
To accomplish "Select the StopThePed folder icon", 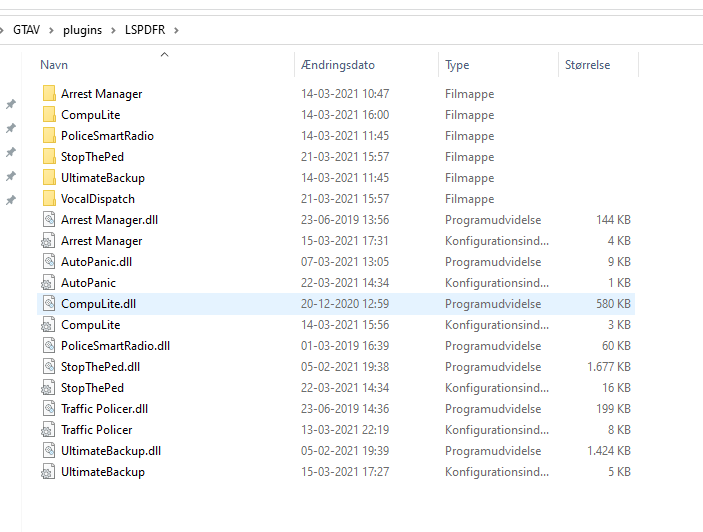I will pos(49,157).
